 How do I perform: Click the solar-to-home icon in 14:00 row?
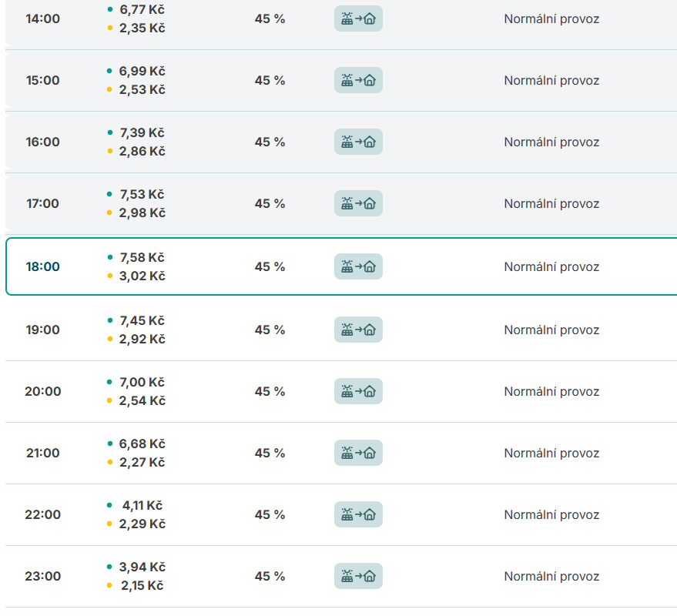click(358, 18)
